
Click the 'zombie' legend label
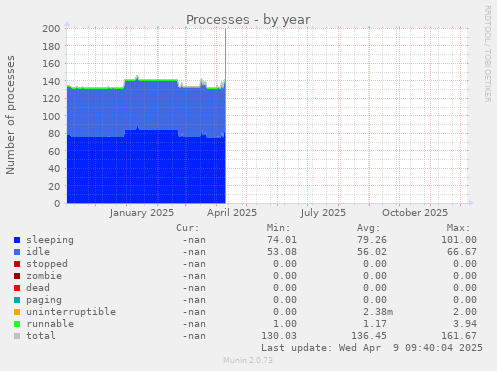pos(44,276)
